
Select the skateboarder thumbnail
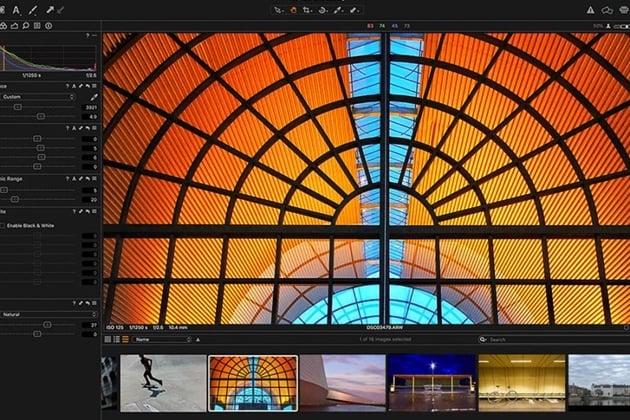click(x=163, y=383)
